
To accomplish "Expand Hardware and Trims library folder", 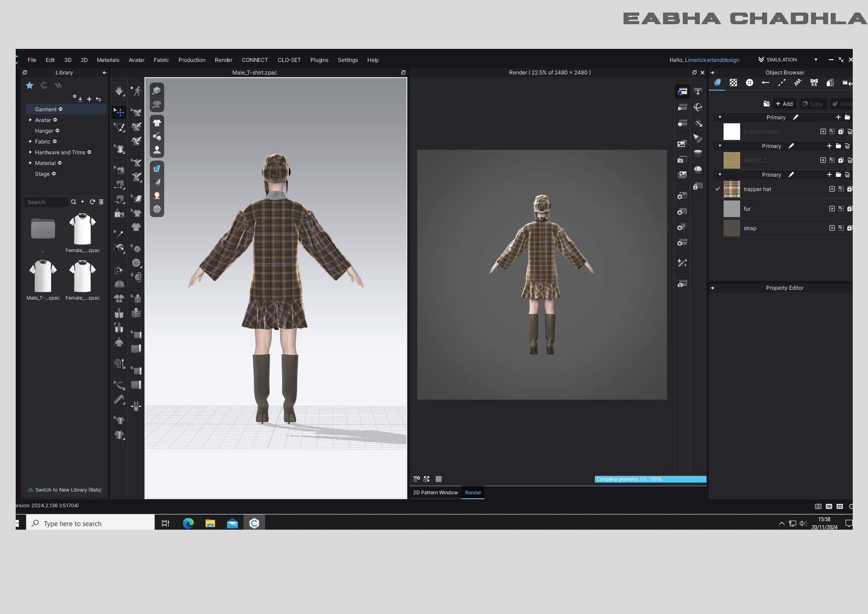I will tap(31, 152).
